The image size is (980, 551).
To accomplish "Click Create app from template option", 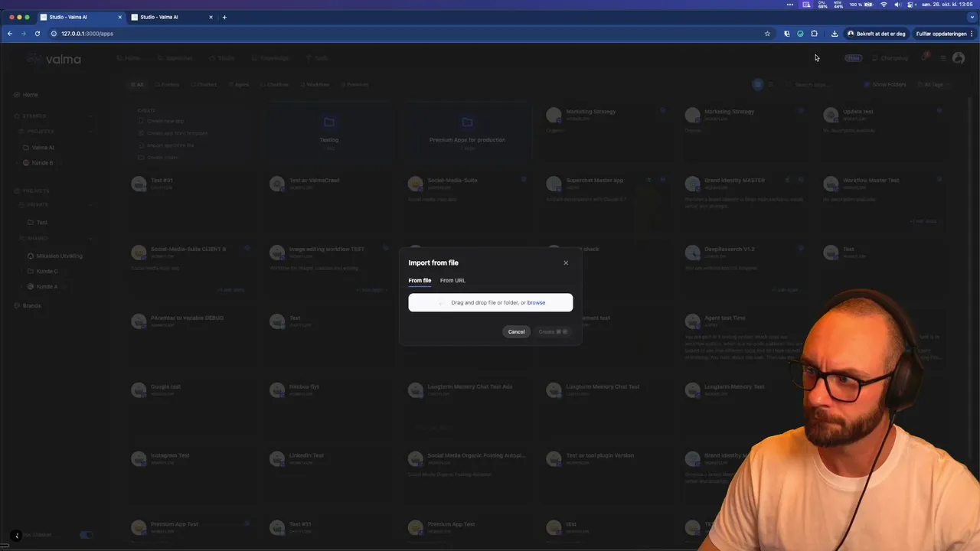I will 172,133.
